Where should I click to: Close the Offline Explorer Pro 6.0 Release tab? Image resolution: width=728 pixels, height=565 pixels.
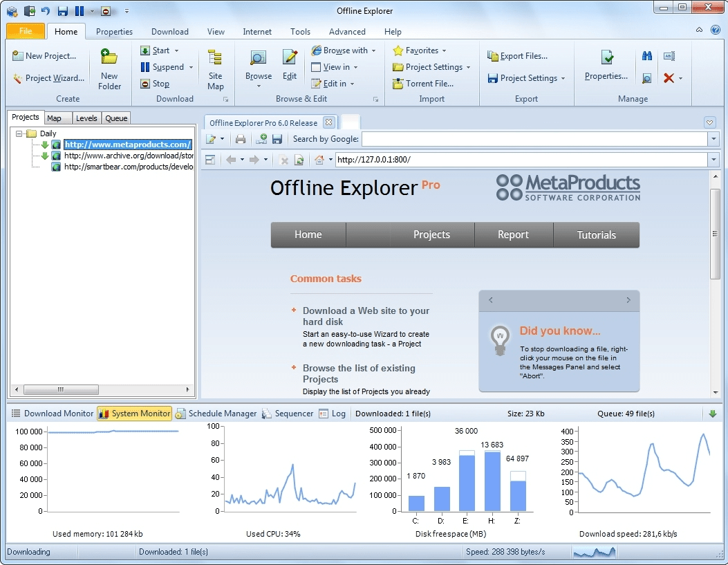(x=328, y=122)
